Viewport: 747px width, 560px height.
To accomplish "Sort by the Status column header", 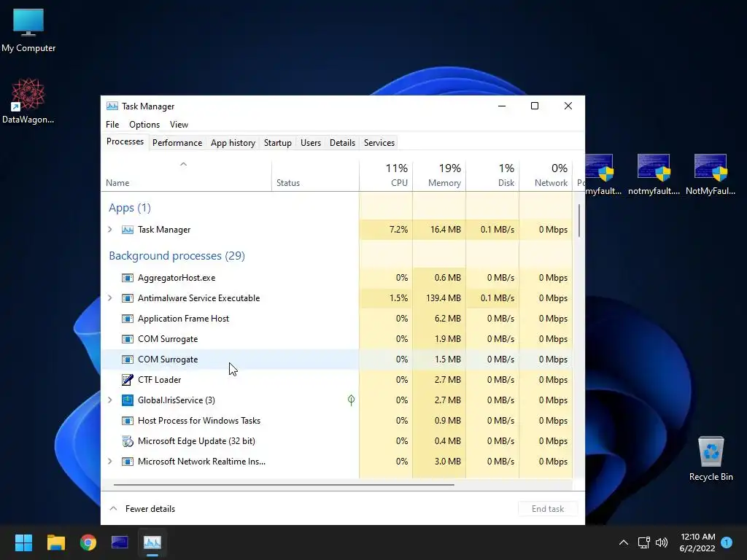I will (x=315, y=176).
